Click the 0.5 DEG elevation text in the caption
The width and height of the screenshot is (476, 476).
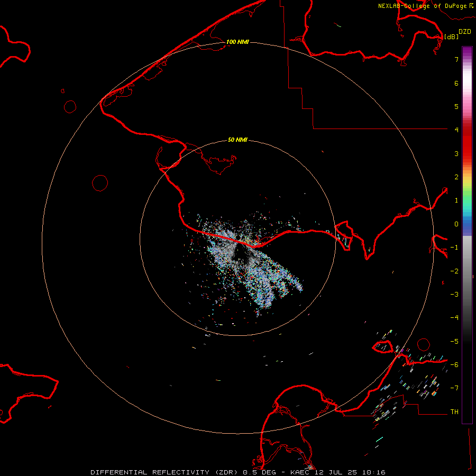(259, 472)
